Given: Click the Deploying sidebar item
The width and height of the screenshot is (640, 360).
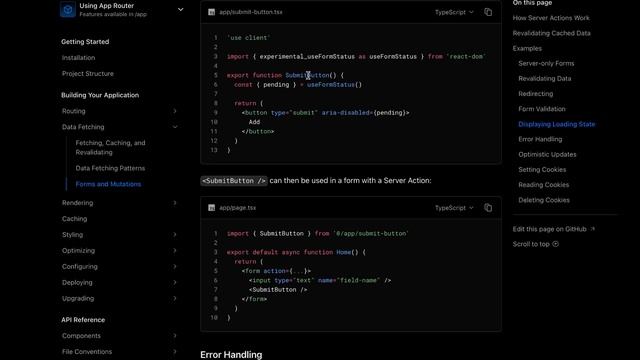Looking at the screenshot, I should (77, 282).
